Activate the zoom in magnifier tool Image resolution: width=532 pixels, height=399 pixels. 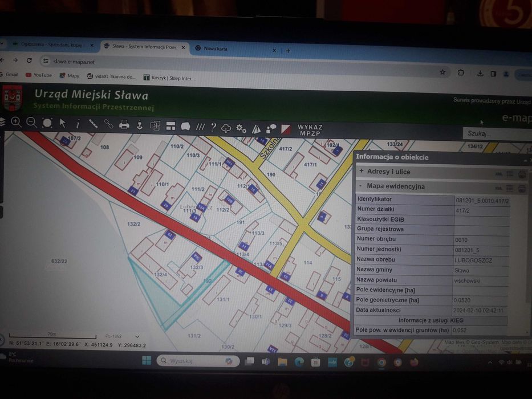(x=16, y=122)
